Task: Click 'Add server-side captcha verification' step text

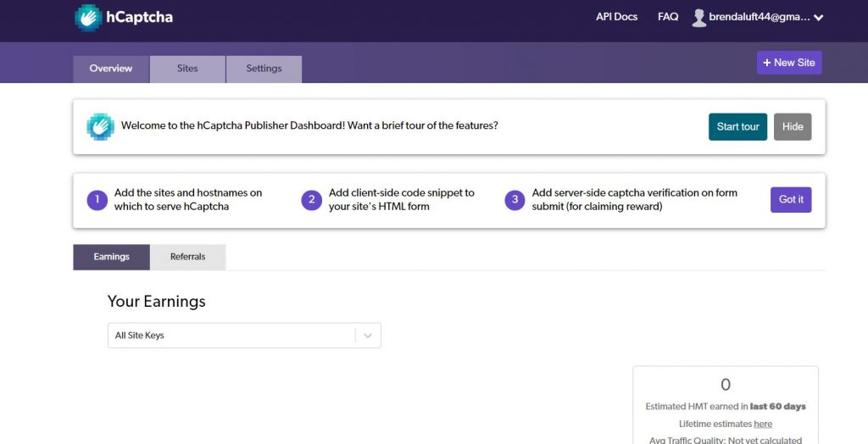Action: 634,200
